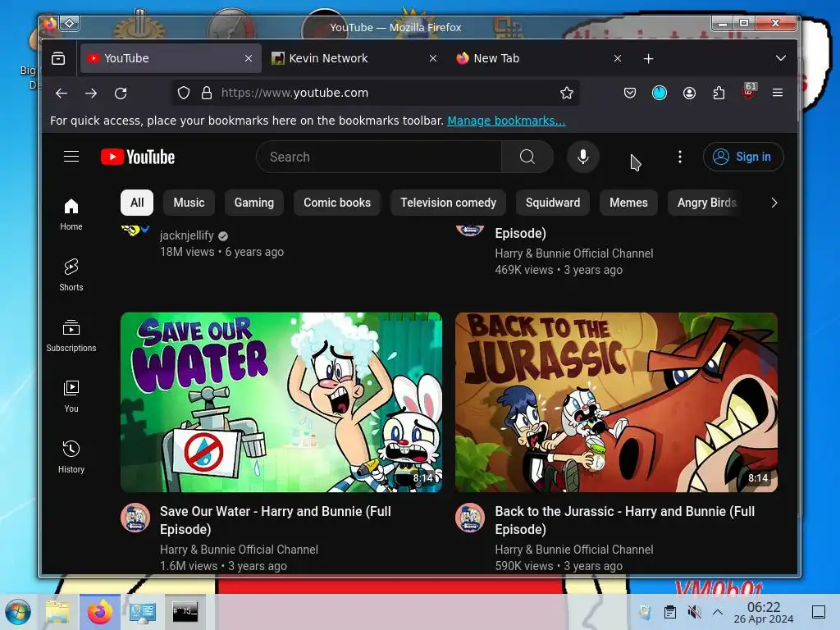
Task: Open Manage bookmarks link
Action: (x=506, y=121)
